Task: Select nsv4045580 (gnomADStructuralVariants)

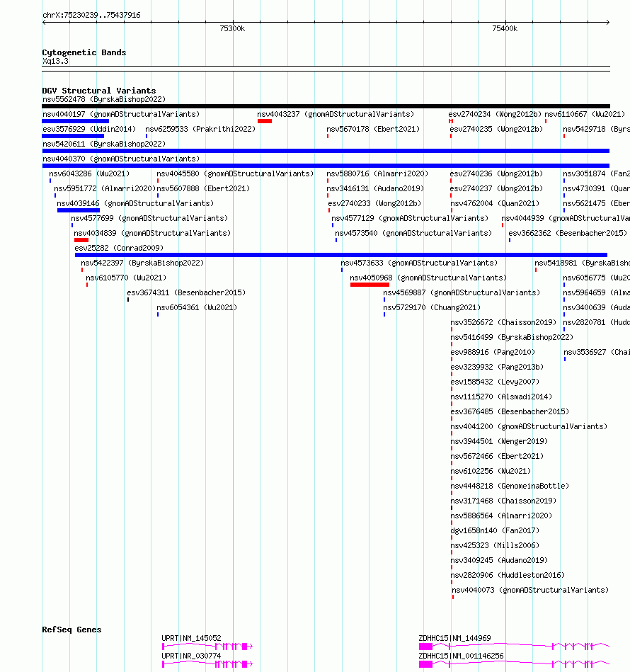Action: [235, 173]
